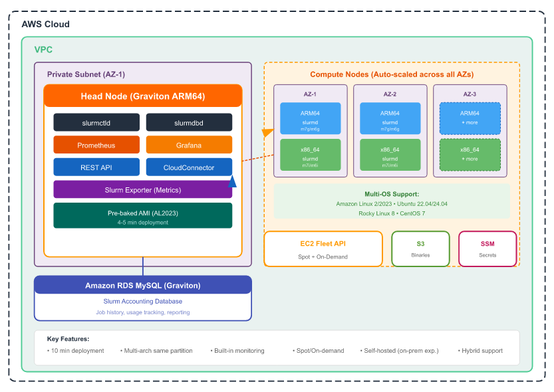This screenshot has width=554, height=392.
Task: Click the Spot/On-demand feature text
Action: (x=319, y=351)
